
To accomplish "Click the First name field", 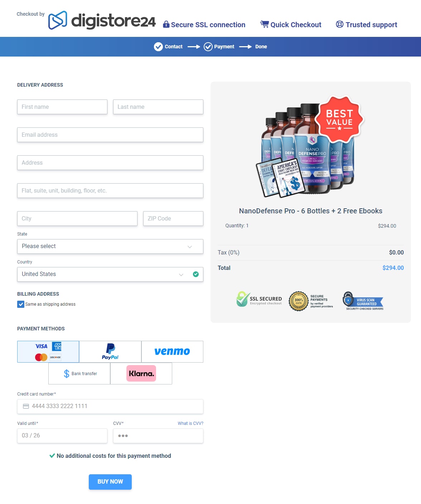I will [62, 107].
